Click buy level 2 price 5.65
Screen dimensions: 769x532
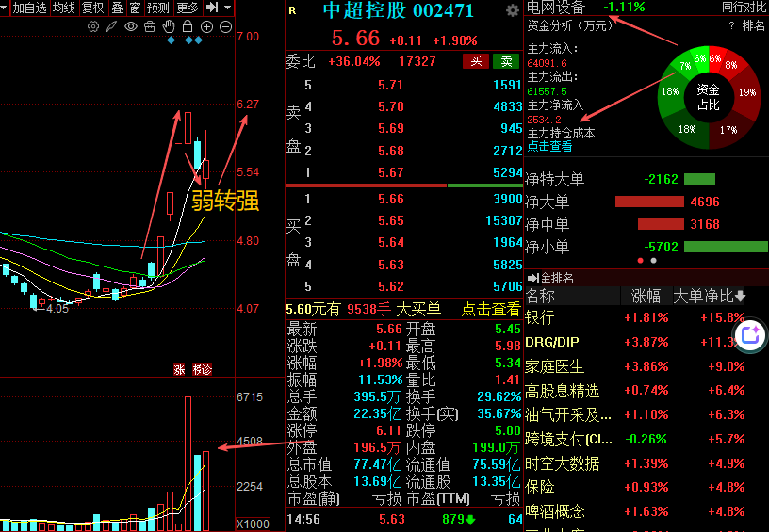pos(391,220)
